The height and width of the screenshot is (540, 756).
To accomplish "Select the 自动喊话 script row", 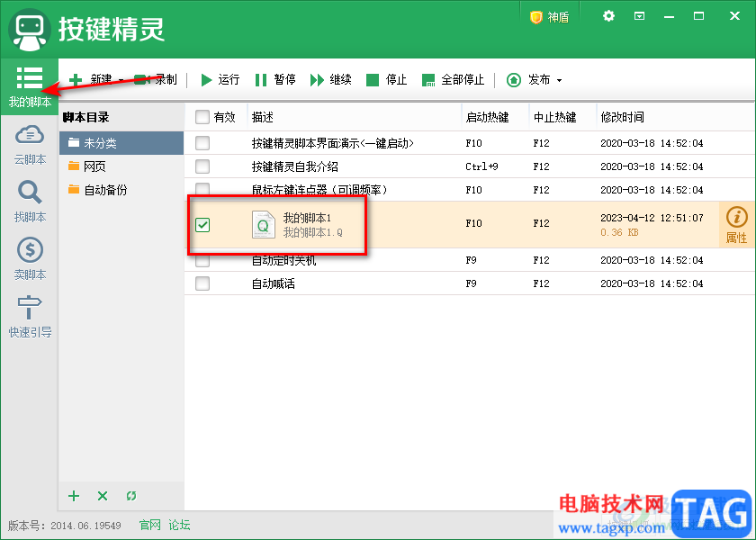I will point(470,283).
